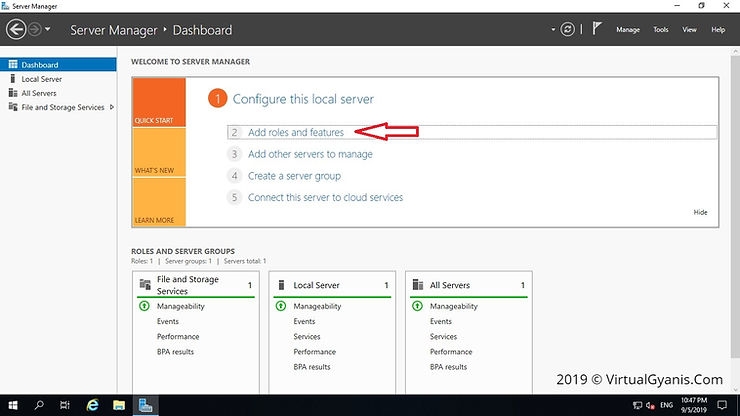Open the navigation history dropdown arrow
This screenshot has width=740, height=416.
point(48,30)
